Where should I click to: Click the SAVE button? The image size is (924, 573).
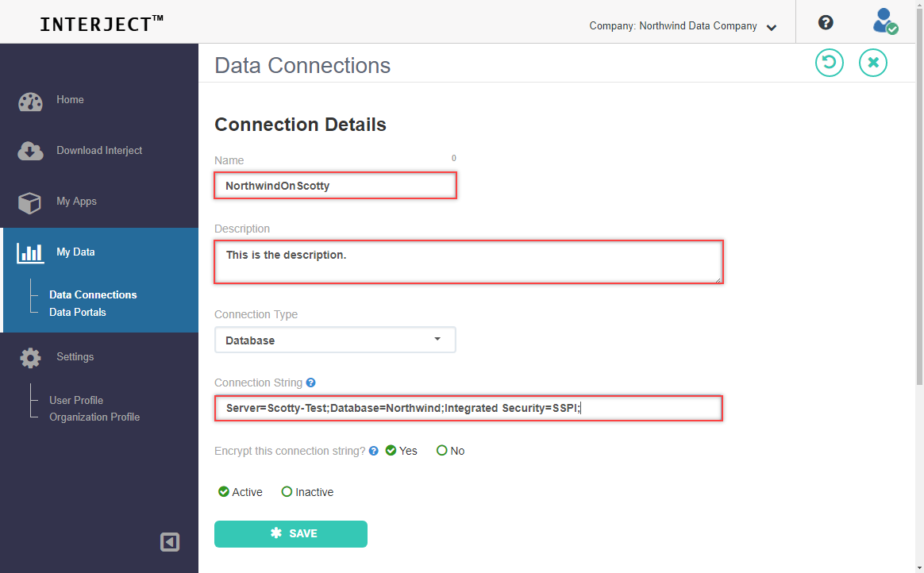click(291, 533)
